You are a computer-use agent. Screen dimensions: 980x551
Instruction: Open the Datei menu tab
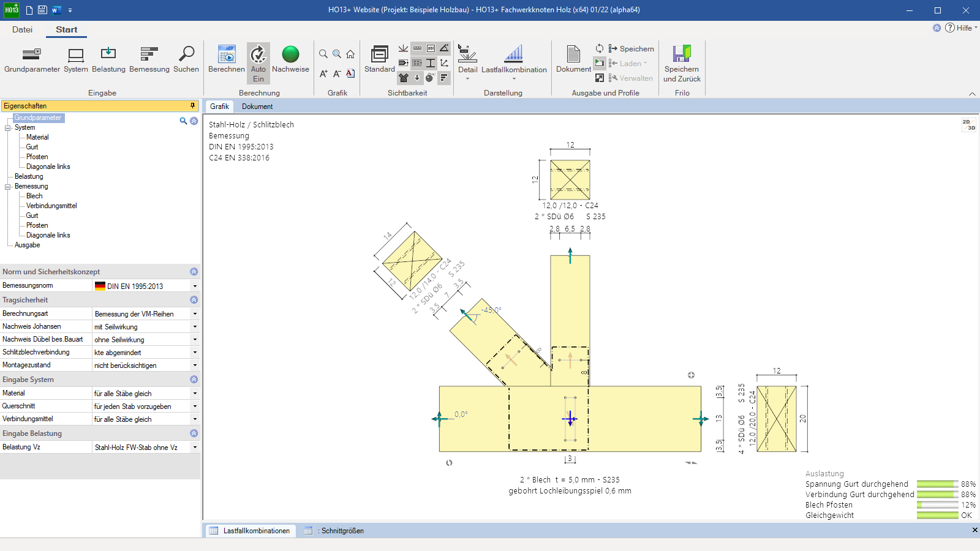pos(22,29)
